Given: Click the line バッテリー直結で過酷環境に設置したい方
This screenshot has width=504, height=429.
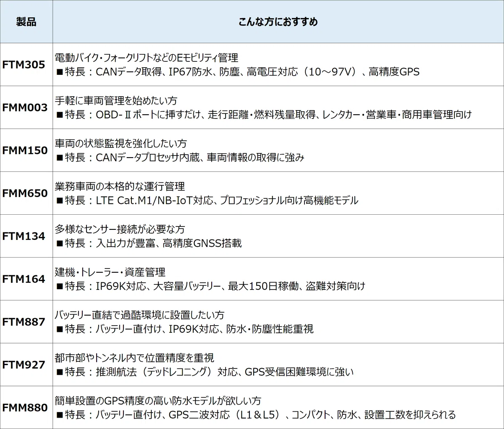Looking at the screenshot, I should (139, 315).
